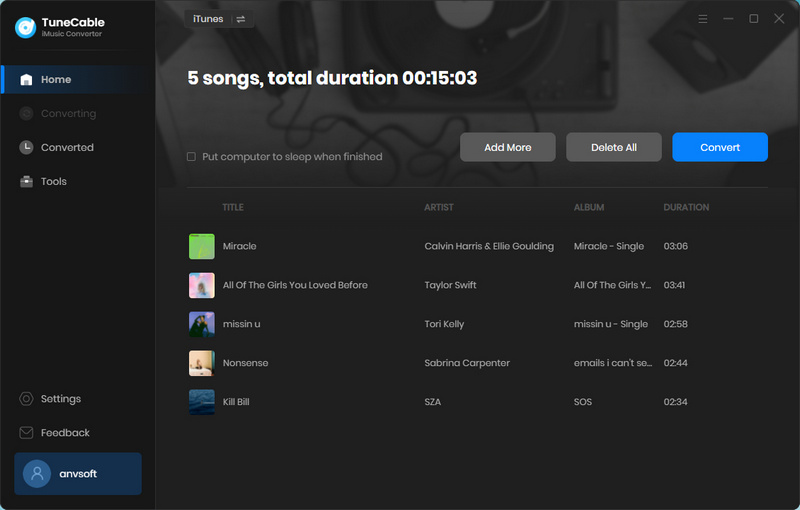The width and height of the screenshot is (800, 510).
Task: Close the TuneCable window
Action: click(779, 19)
